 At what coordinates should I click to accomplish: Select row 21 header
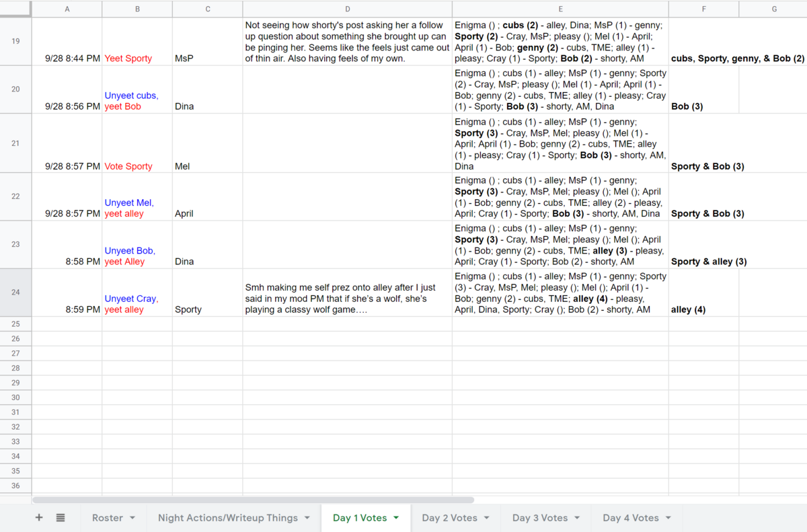click(15, 143)
